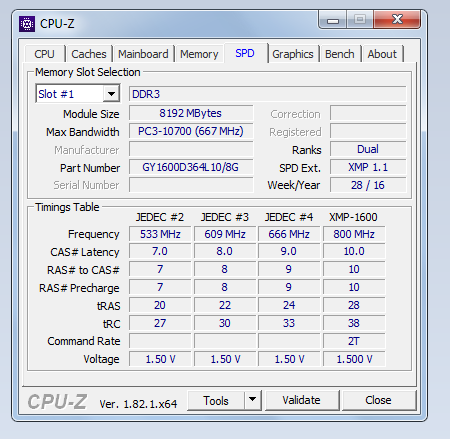Switch to the CPU tab
The width and height of the screenshot is (450, 439).
click(x=44, y=54)
